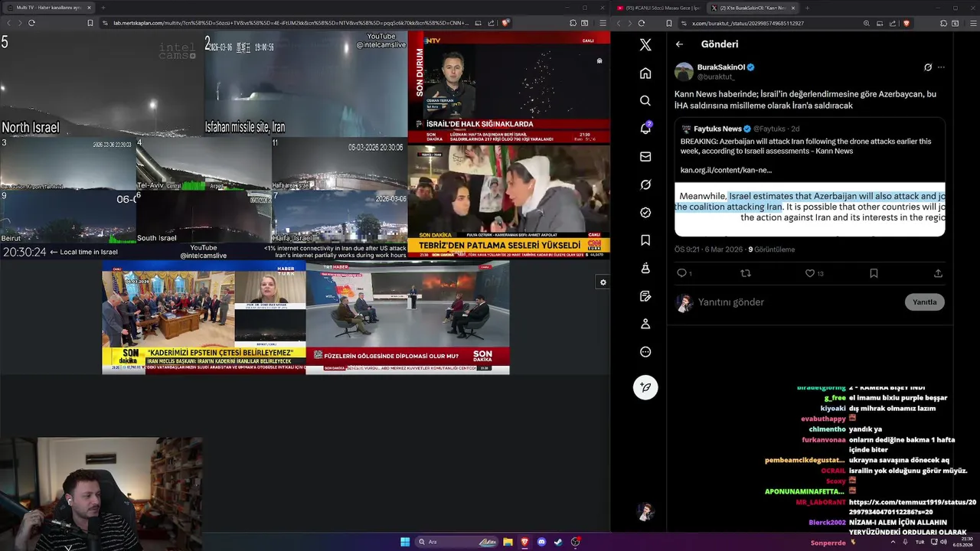Image resolution: width=980 pixels, height=551 pixels.
Task: Open OBS Studio taskbar icon
Action: click(576, 542)
